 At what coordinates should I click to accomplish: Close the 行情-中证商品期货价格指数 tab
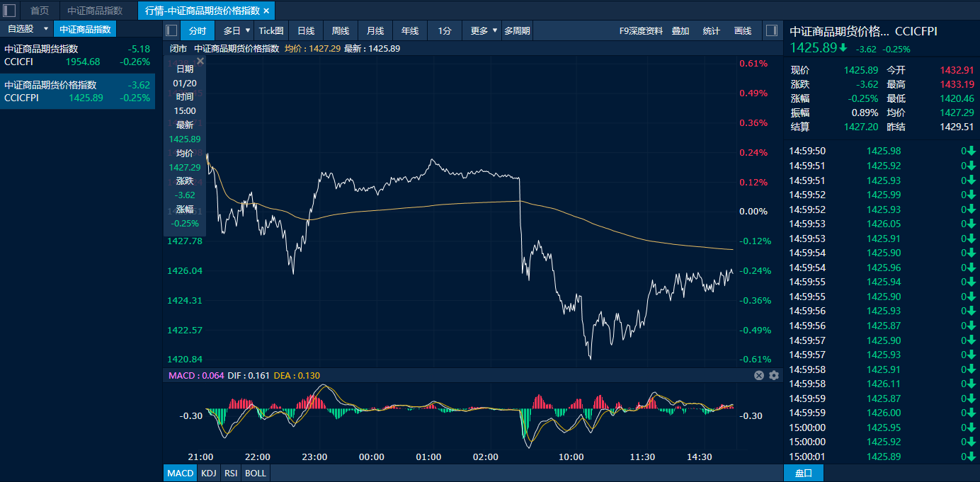pyautogui.click(x=266, y=11)
